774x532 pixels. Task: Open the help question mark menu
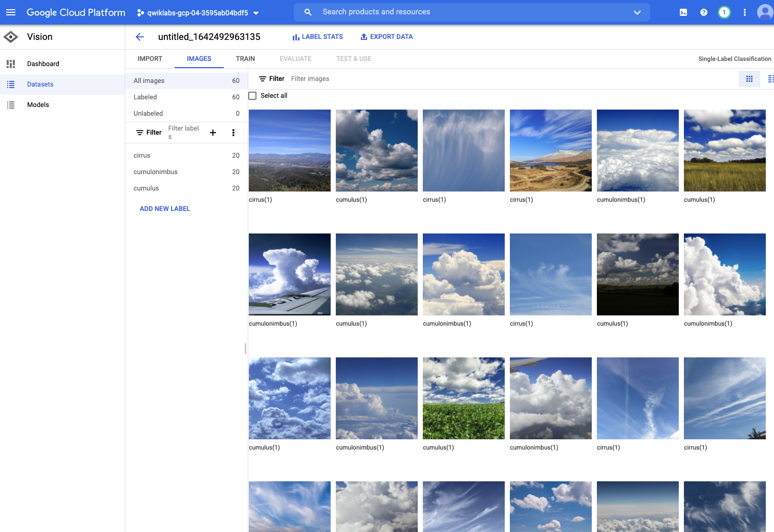[704, 12]
